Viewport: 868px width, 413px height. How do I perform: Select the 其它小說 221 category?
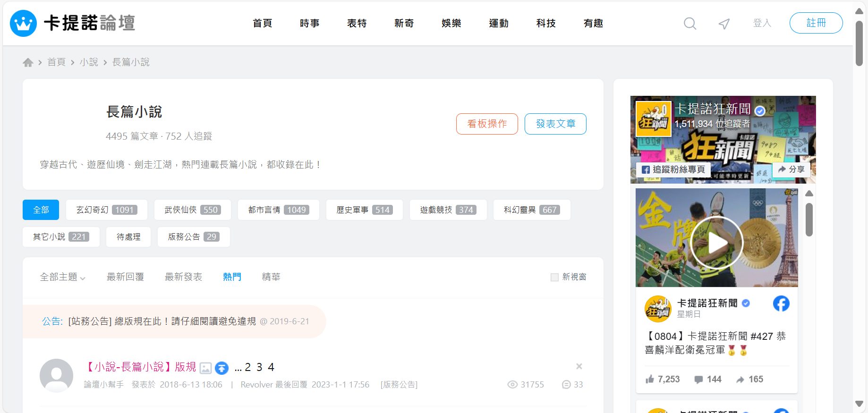tap(61, 237)
